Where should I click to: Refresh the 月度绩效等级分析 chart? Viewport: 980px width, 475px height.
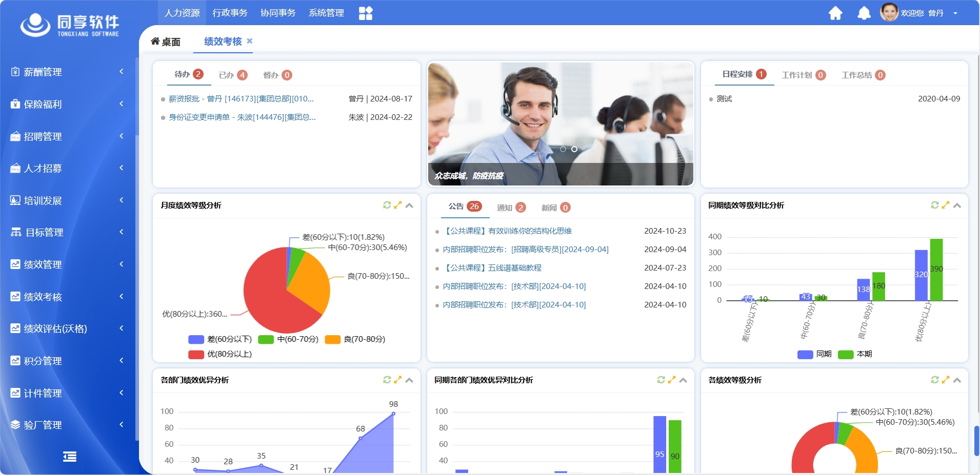click(x=387, y=205)
